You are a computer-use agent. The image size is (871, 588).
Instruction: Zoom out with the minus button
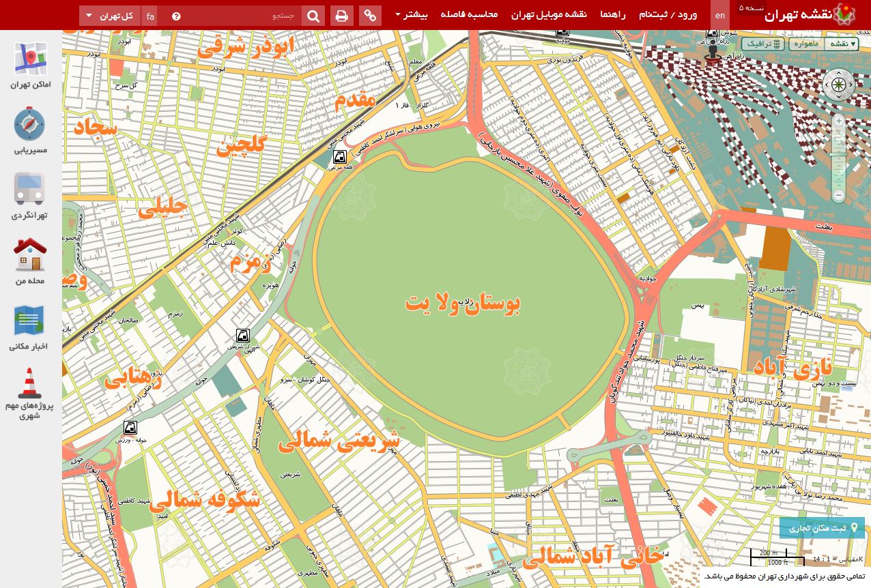point(839,196)
